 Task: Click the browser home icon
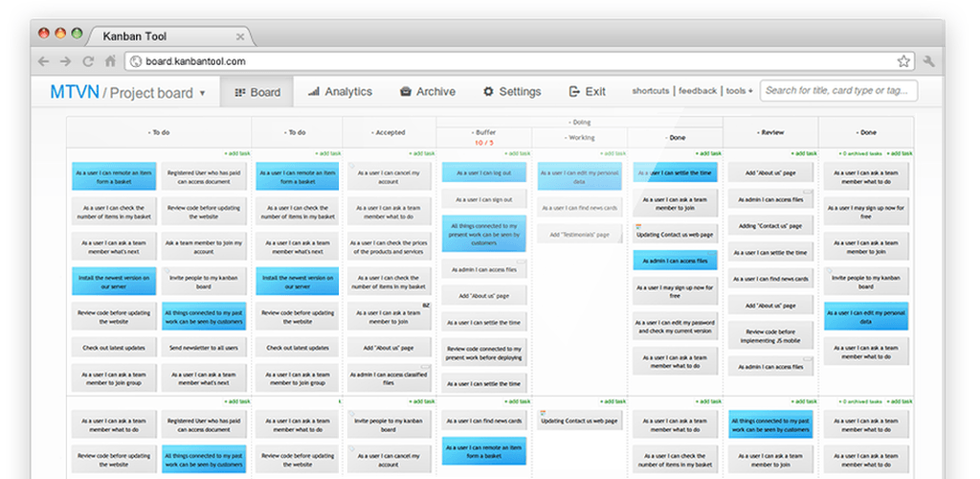[x=110, y=61]
